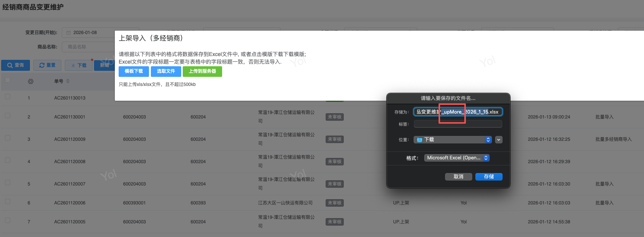Click 未审核 status tag in row AC2601130001
Image resolution: width=644 pixels, height=237 pixels.
point(335,117)
